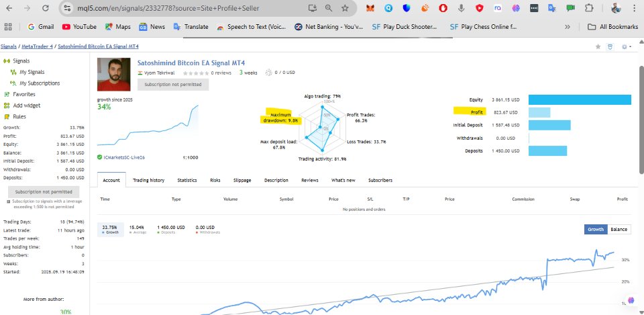This screenshot has width=644, height=315.
Task: Toggle the 33.75% Growth legend item
Action: point(111,230)
